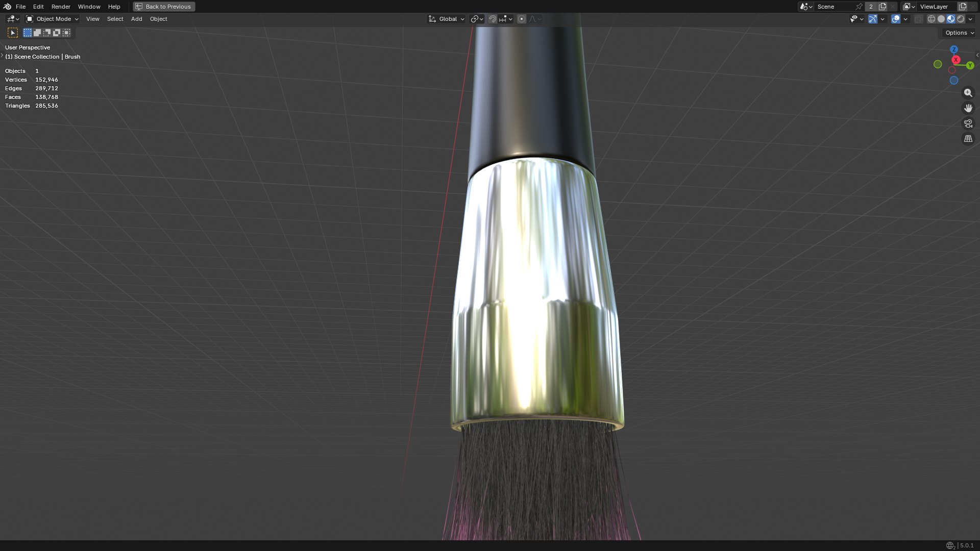Choose Subtract from selection mode
This screenshot has width=980, height=551.
point(47,33)
